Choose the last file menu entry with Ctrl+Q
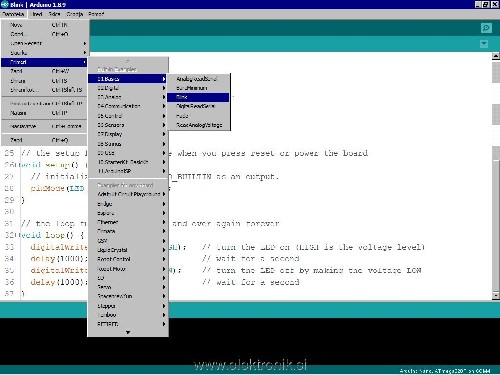The image size is (500, 375). (x=45, y=140)
